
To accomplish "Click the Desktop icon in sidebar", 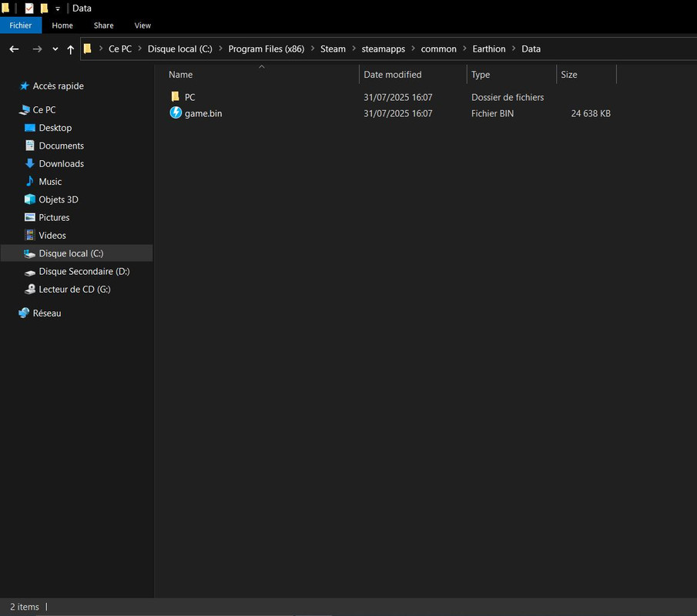I will 30,128.
